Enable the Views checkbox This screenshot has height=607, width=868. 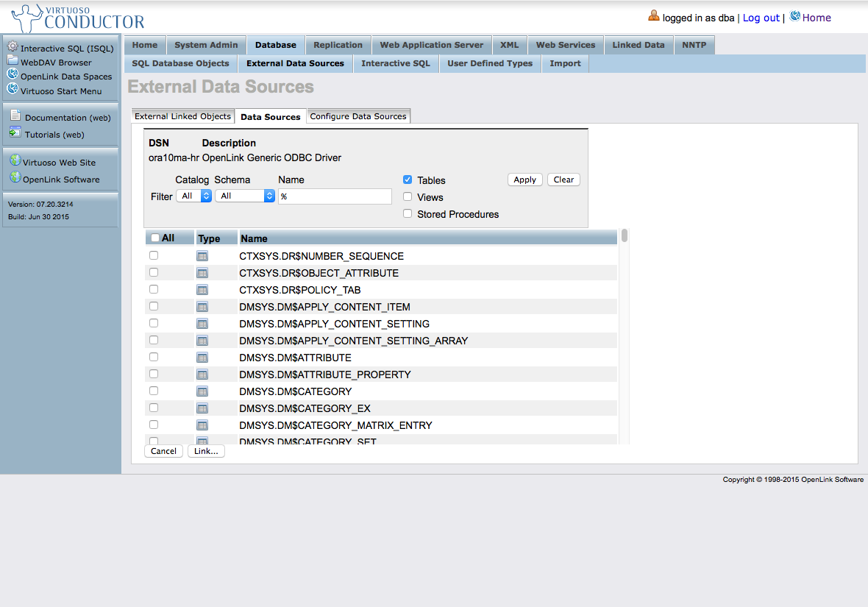(408, 196)
